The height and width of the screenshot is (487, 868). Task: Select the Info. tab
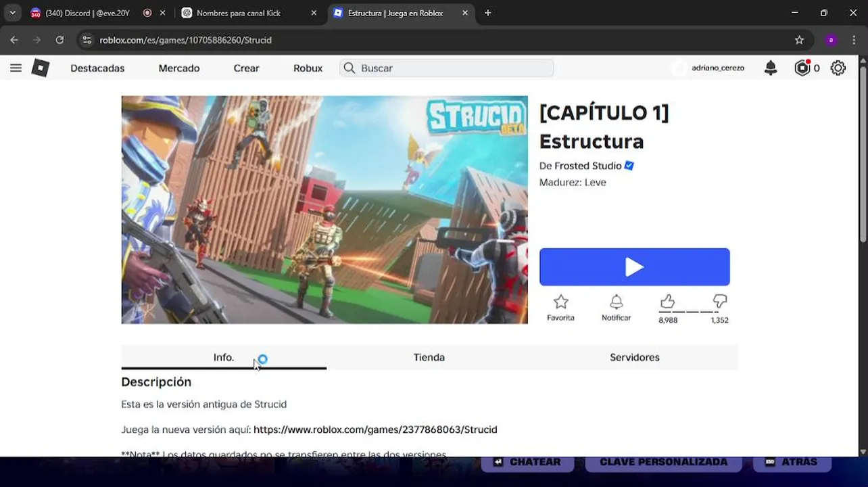point(224,357)
